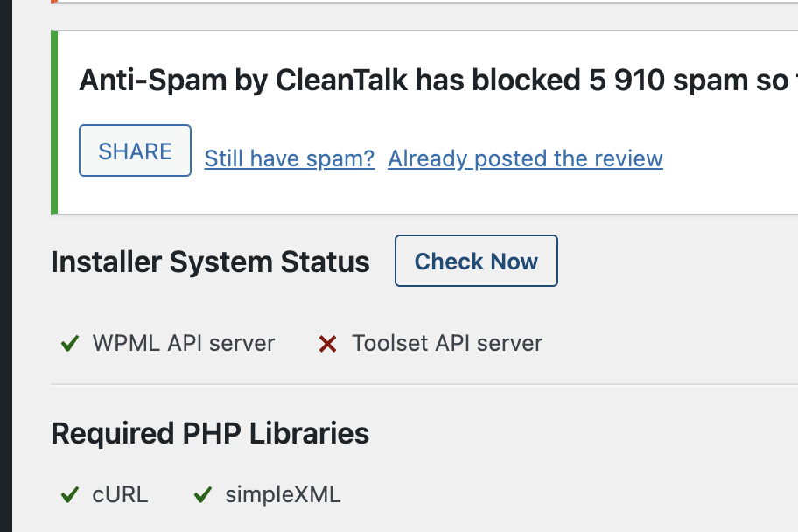Click green checkmark beside WPML API server

pos(70,344)
